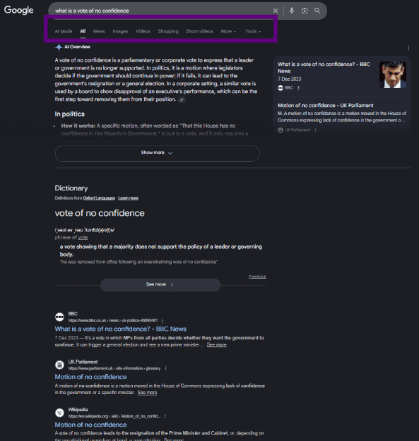This screenshot has width=419, height=441.
Task: Open BBC News result title link
Action: pyautogui.click(x=121, y=329)
